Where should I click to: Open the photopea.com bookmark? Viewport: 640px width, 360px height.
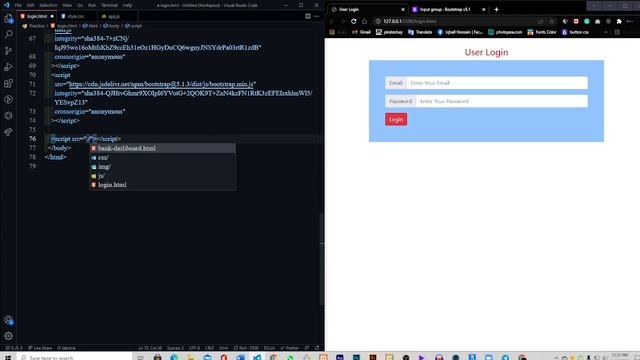(x=505, y=32)
